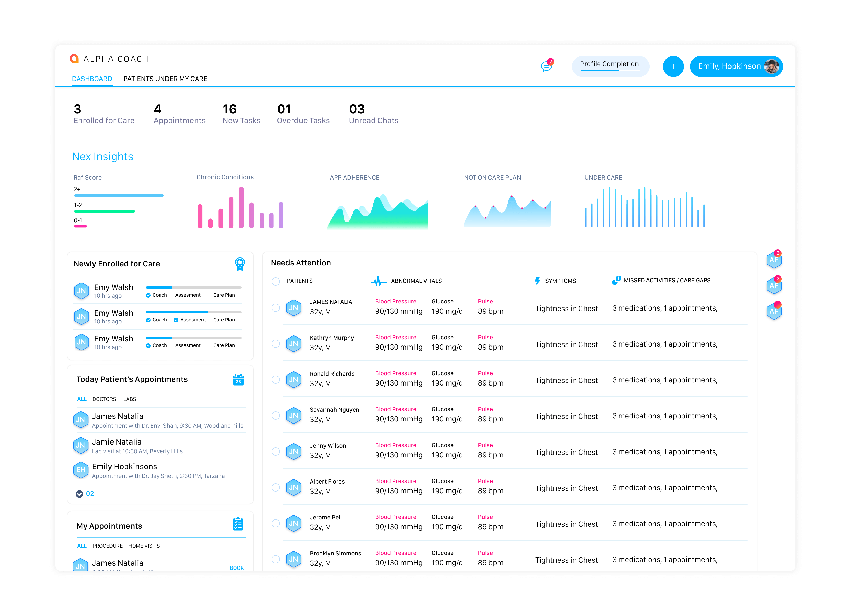
Task: Open the top AF floating avatar badge
Action: [x=774, y=259]
